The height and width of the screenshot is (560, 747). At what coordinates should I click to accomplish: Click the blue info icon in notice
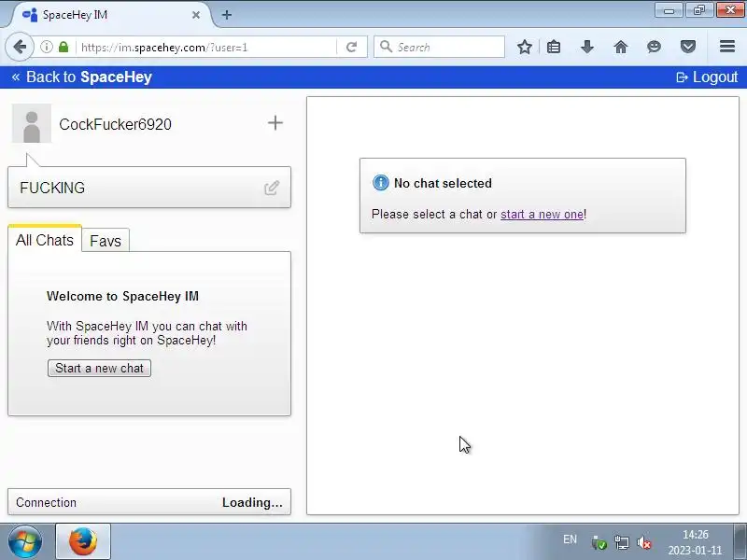tap(381, 182)
